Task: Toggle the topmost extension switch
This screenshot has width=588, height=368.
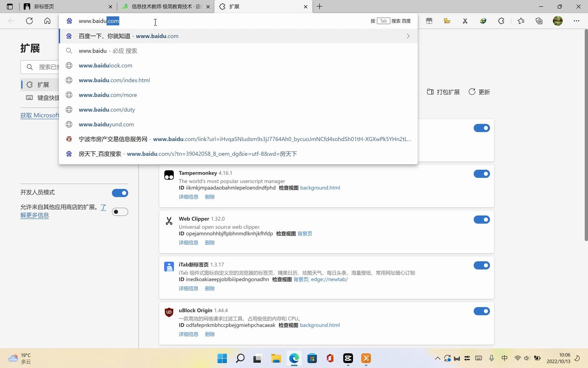Action: tap(481, 128)
